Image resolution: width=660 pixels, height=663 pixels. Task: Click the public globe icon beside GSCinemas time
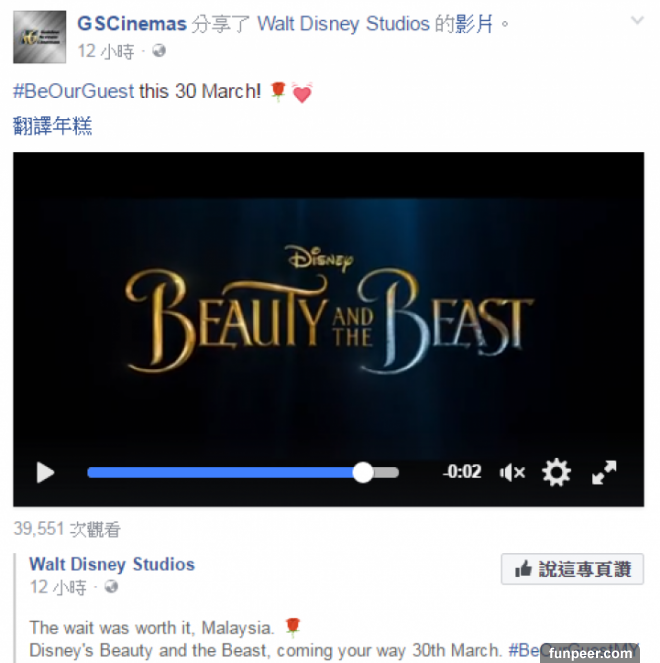(x=159, y=51)
